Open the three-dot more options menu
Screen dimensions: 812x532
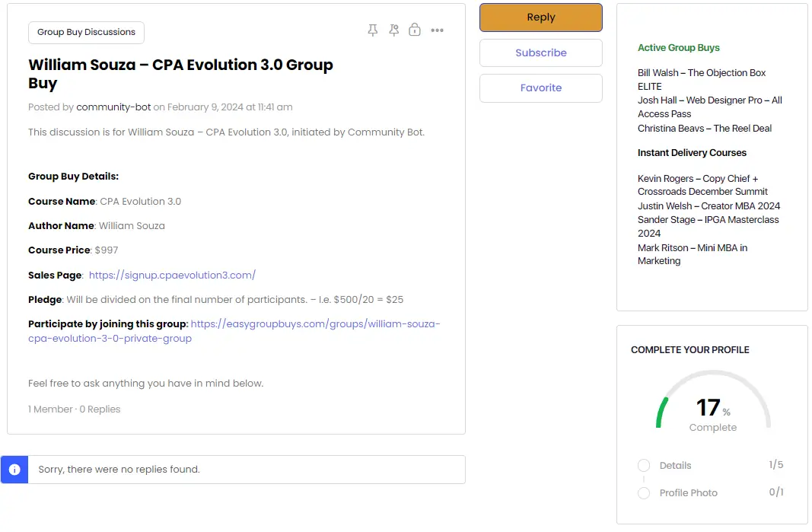tap(437, 30)
